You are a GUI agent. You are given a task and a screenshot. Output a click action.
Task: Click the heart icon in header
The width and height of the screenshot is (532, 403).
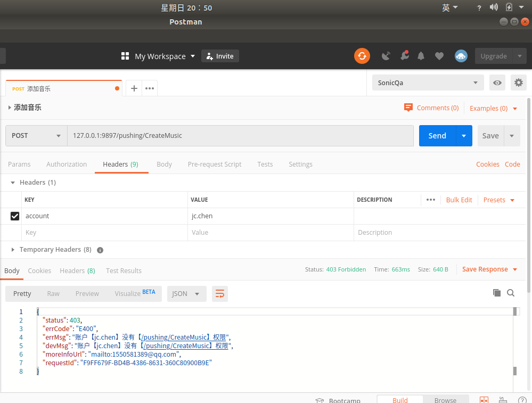click(x=439, y=56)
